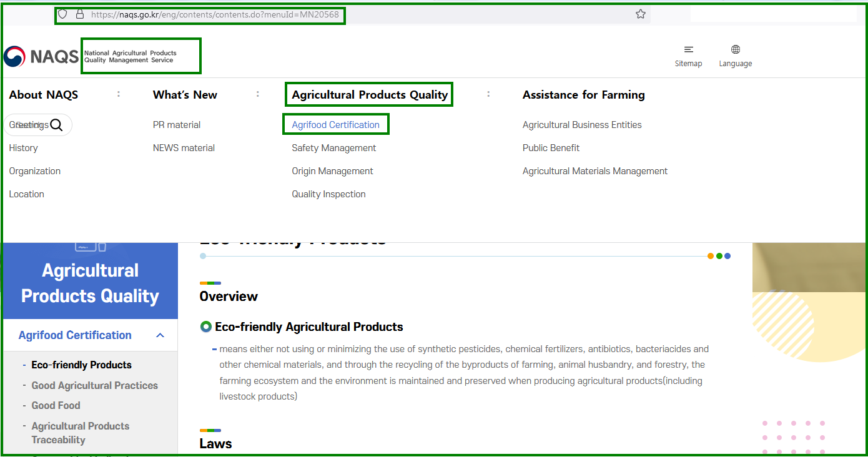Click the NAQS logo emblem

(x=15, y=57)
